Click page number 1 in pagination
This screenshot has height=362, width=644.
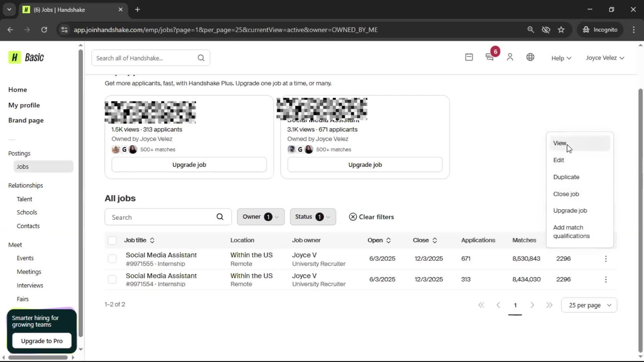[515, 305]
